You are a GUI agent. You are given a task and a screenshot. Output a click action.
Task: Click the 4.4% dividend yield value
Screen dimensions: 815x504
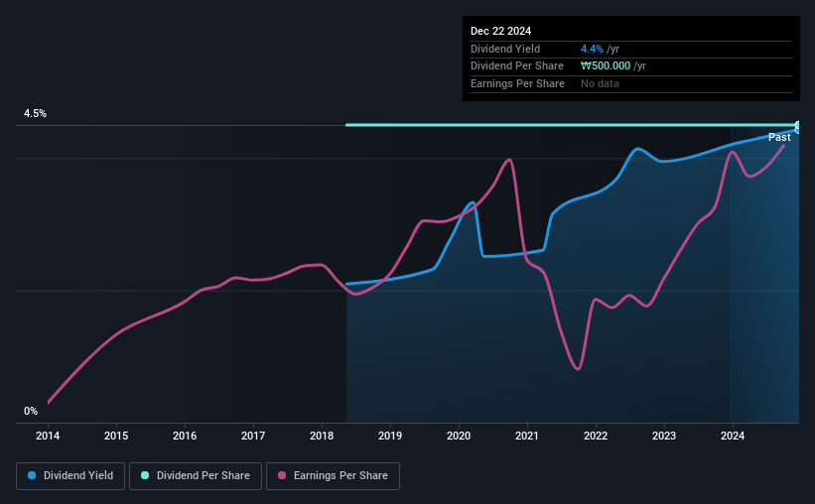(592, 49)
